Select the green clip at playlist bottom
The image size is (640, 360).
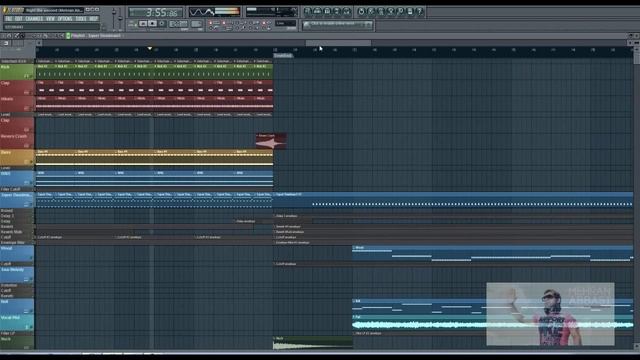tap(313, 343)
